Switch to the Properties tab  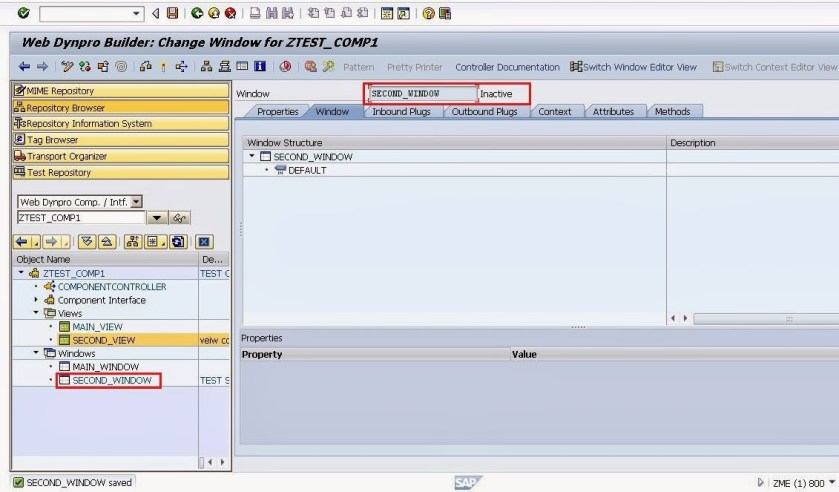pyautogui.click(x=277, y=111)
